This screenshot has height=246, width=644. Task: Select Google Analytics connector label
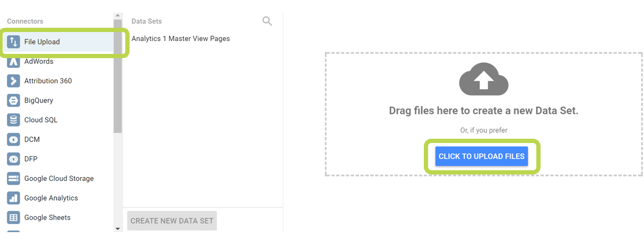(x=51, y=198)
